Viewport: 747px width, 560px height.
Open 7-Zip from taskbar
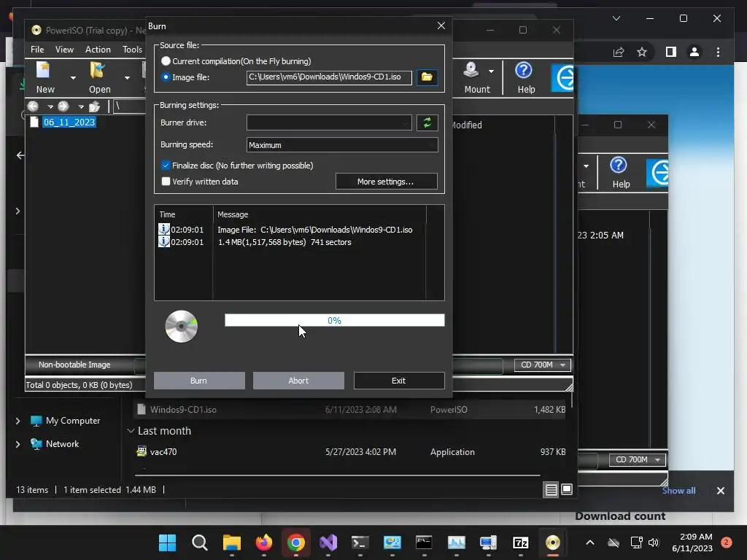[520, 542]
